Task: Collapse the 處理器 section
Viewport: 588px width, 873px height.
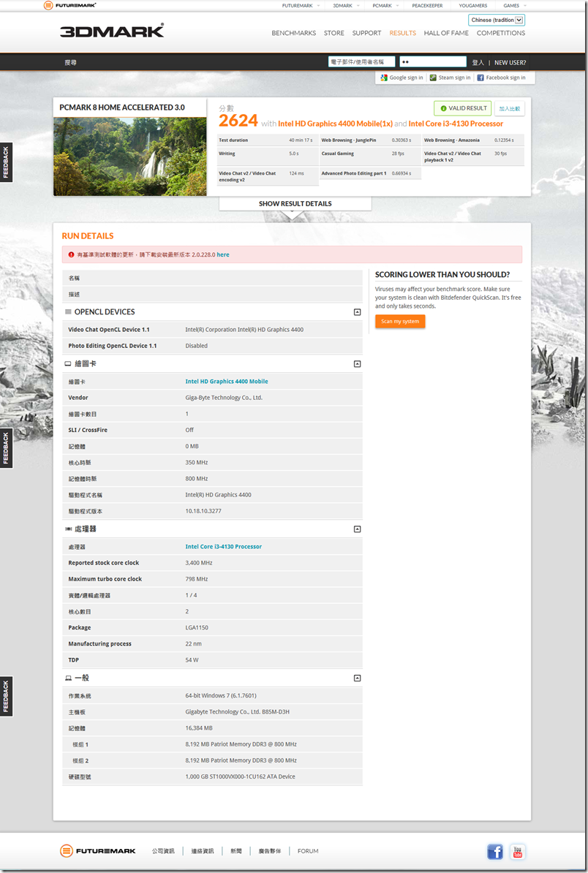Action: 358,529
